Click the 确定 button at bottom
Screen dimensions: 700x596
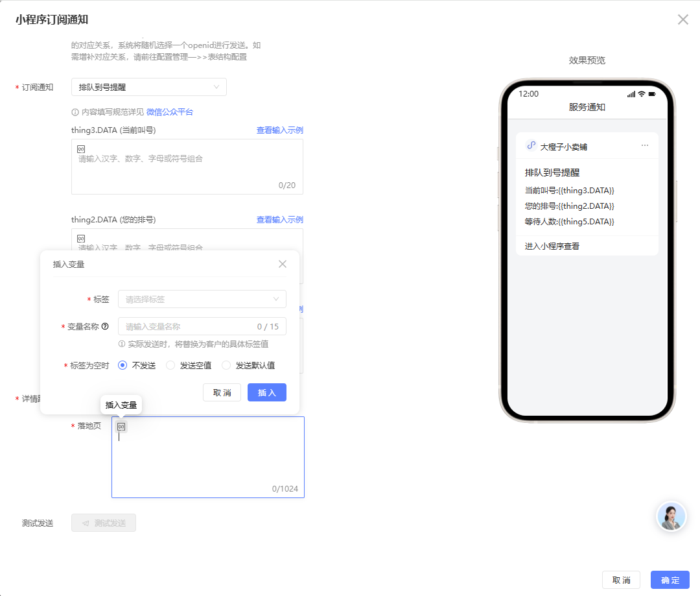[x=670, y=580]
